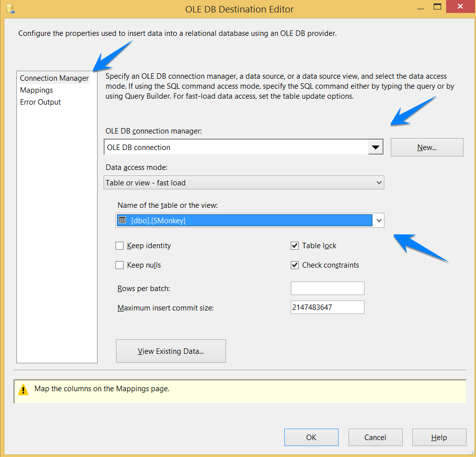Image resolution: width=476 pixels, height=457 pixels.
Task: Maximize the editor window
Action: pos(437,6)
